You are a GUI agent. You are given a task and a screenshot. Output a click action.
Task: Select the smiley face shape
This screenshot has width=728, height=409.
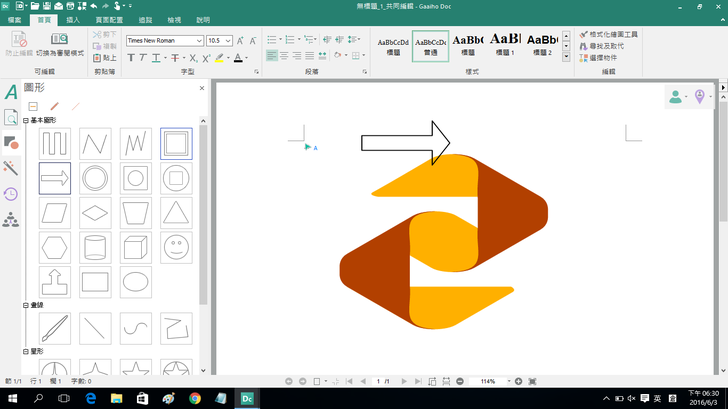pyautogui.click(x=176, y=246)
